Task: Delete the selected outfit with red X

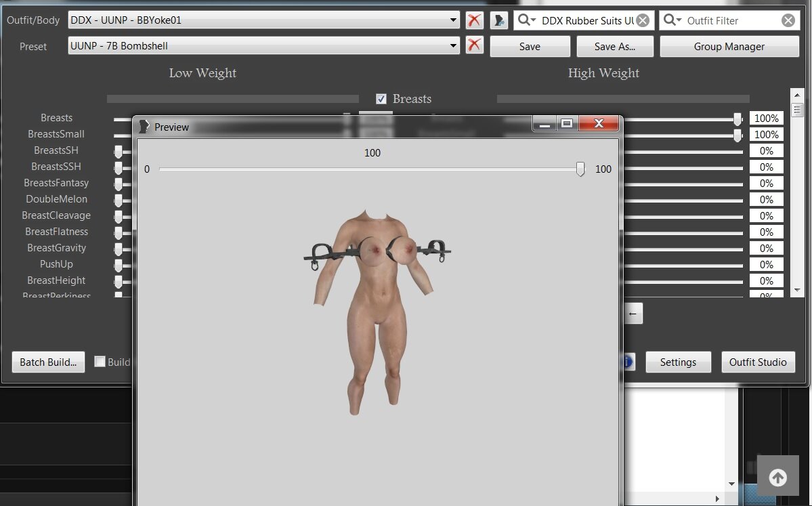Action: coord(474,20)
